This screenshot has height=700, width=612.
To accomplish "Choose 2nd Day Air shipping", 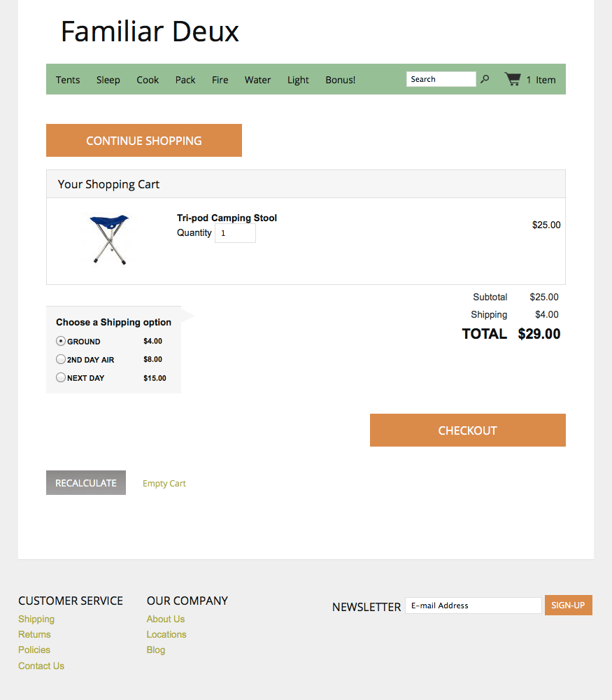I will (61, 359).
